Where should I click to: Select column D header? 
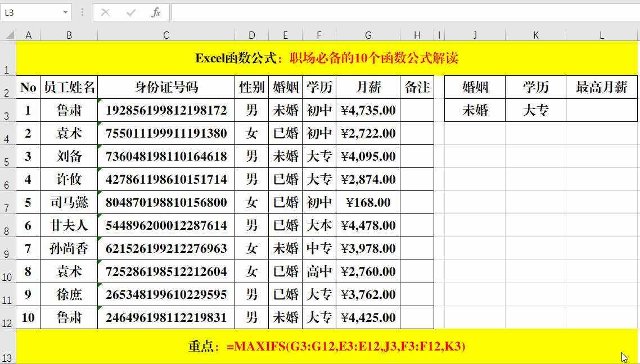(251, 35)
